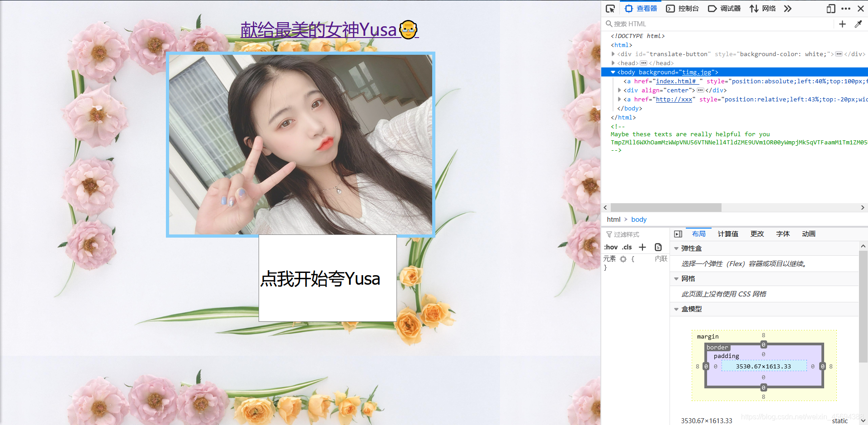
Task: Expand the <head> element in the inspector tree
Action: [x=613, y=63]
